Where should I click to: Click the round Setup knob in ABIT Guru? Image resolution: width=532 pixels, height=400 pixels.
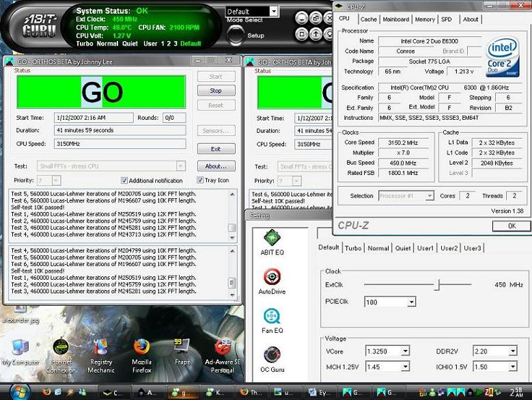coord(236,36)
